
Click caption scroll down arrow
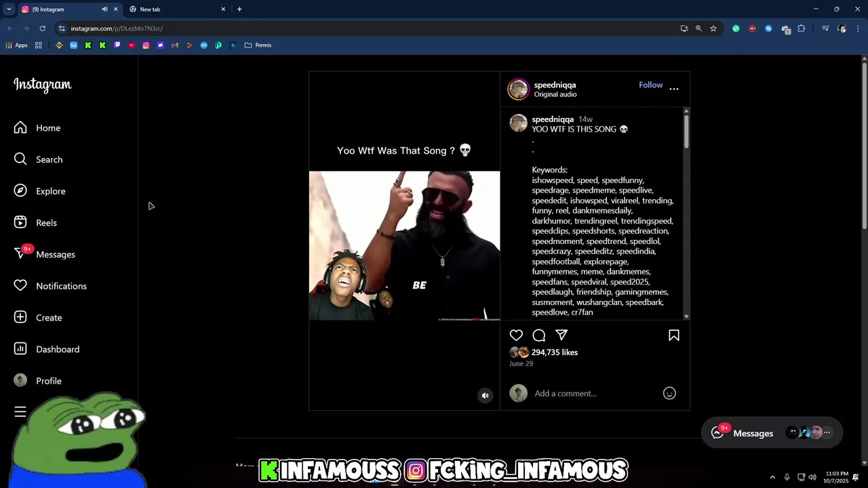point(686,317)
